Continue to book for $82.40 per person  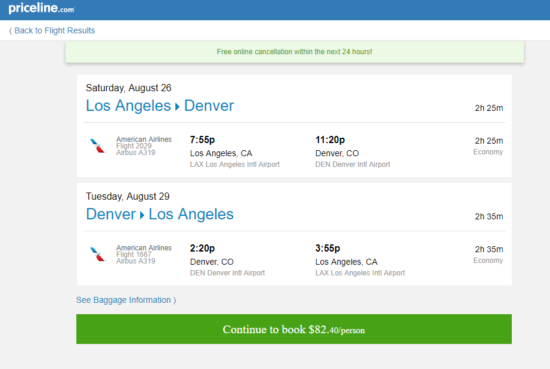pos(294,329)
